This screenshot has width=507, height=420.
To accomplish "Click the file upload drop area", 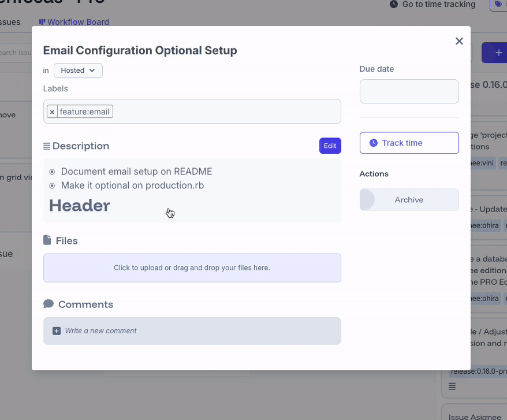I will coord(192,268).
